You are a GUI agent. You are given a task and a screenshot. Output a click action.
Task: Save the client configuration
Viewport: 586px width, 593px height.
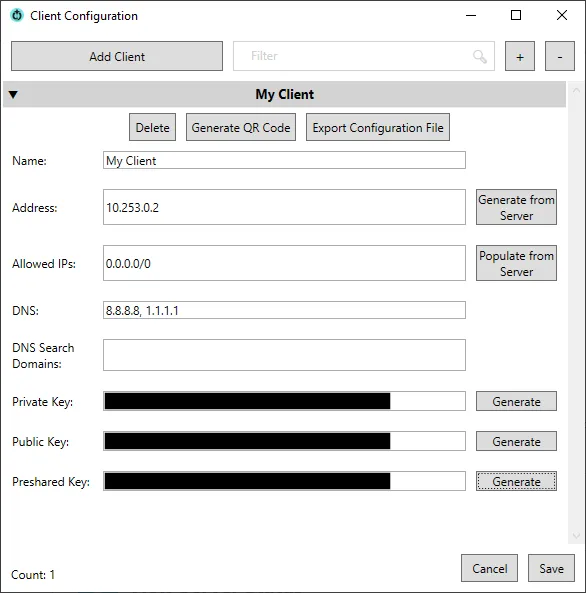coord(551,568)
